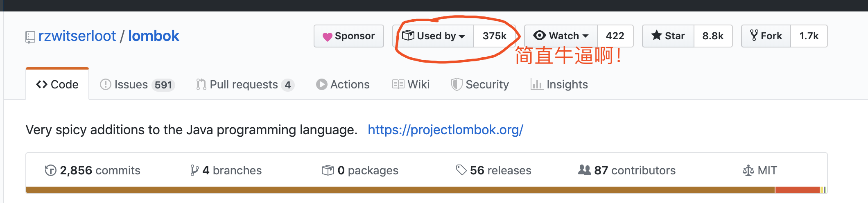
Task: Click the star icon in the Star button
Action: (x=656, y=36)
